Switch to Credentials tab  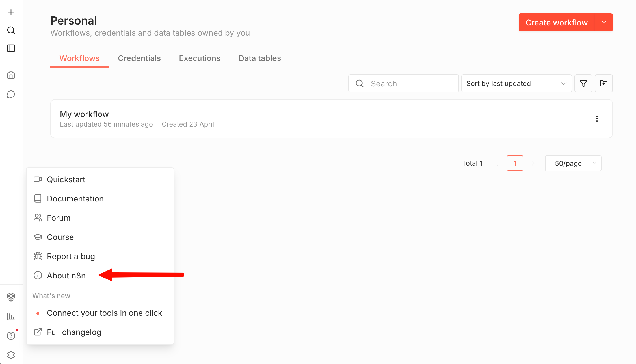click(x=139, y=58)
